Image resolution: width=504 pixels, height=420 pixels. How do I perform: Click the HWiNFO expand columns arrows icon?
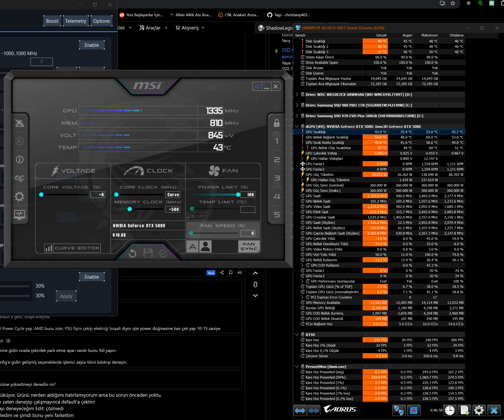(300, 411)
